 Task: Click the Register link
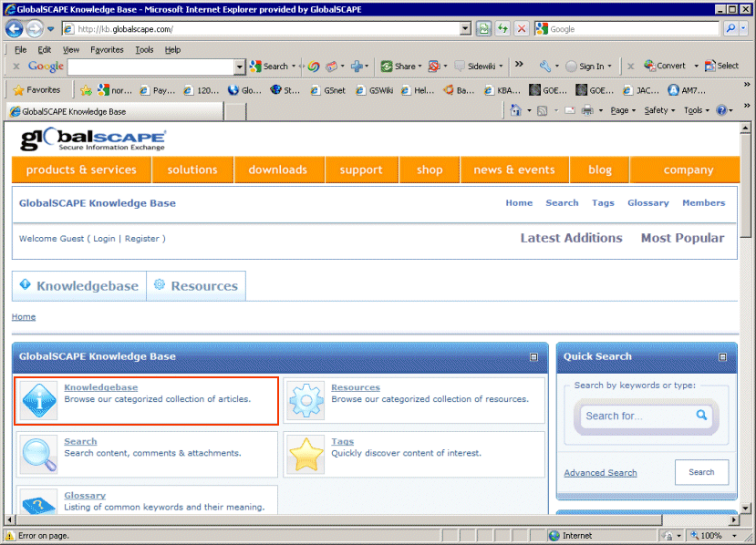[x=141, y=239]
